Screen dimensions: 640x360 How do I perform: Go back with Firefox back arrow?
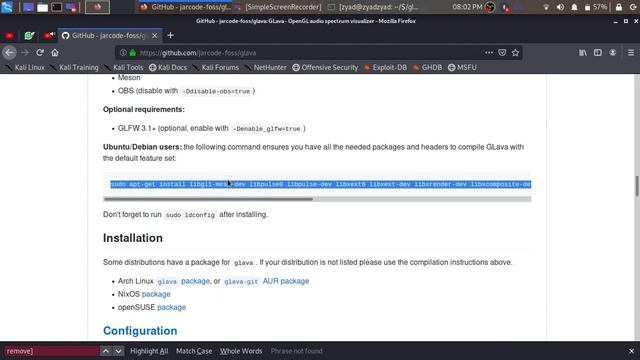click(9, 53)
